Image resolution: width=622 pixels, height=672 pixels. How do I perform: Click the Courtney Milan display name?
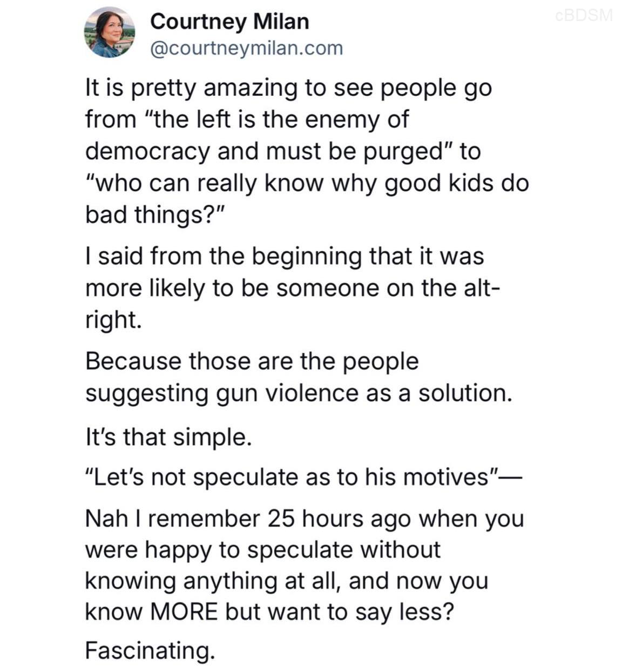coord(229,22)
